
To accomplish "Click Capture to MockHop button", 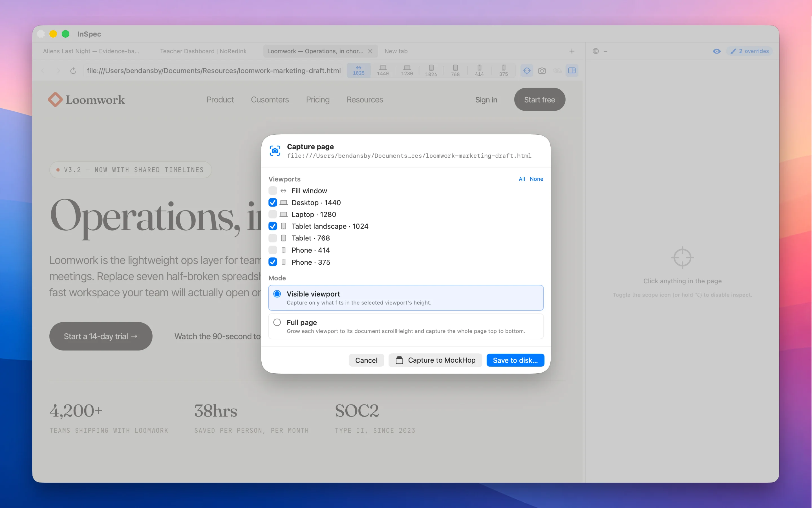I will [435, 360].
